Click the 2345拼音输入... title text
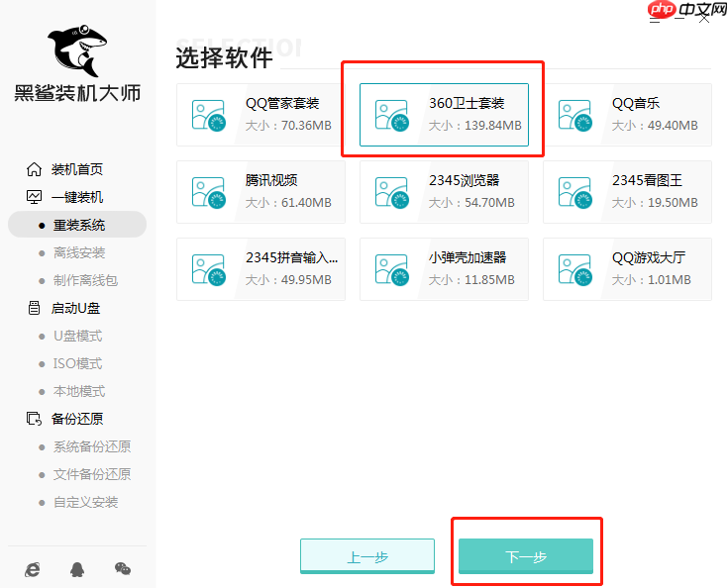The width and height of the screenshot is (728, 588). [x=291, y=257]
